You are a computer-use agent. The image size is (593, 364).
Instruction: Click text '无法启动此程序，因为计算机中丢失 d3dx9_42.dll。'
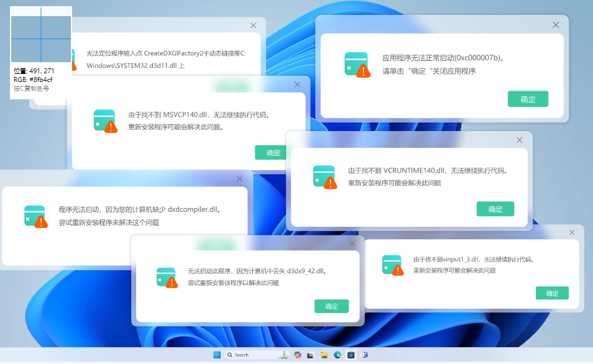coord(257,271)
